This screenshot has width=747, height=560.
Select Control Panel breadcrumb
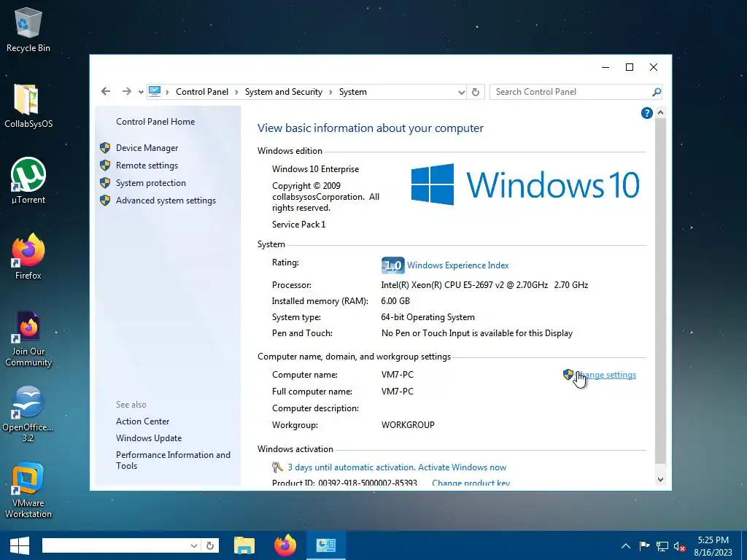click(202, 92)
